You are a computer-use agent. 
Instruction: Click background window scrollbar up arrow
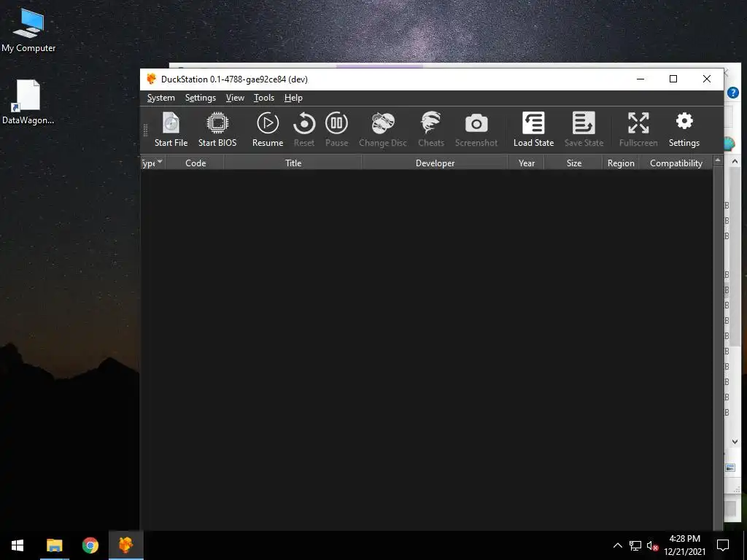(735, 161)
